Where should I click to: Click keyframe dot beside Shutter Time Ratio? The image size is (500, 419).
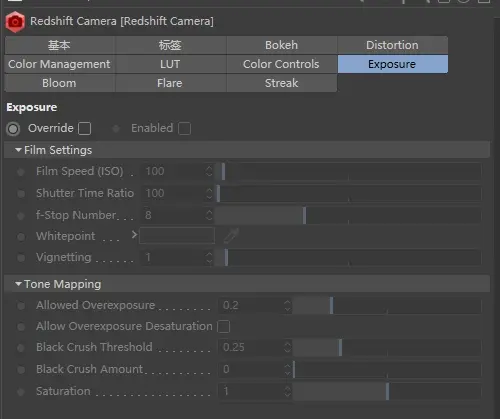pos(21,194)
